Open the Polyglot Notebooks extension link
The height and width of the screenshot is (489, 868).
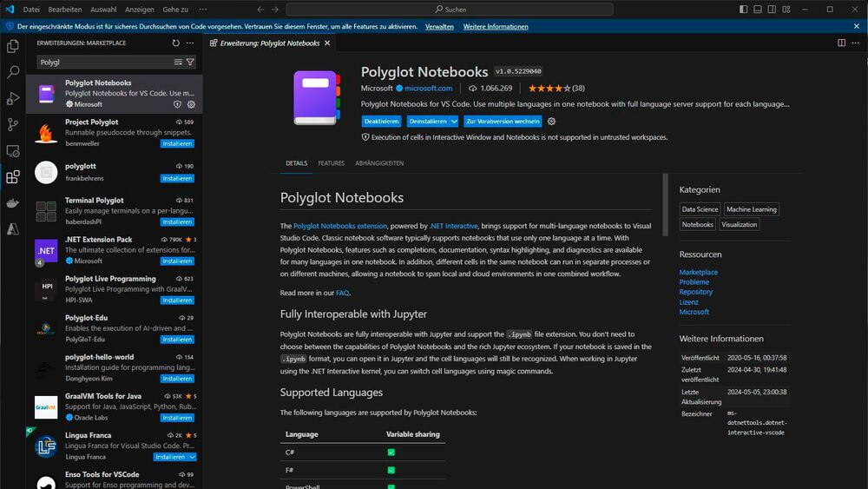tap(340, 226)
